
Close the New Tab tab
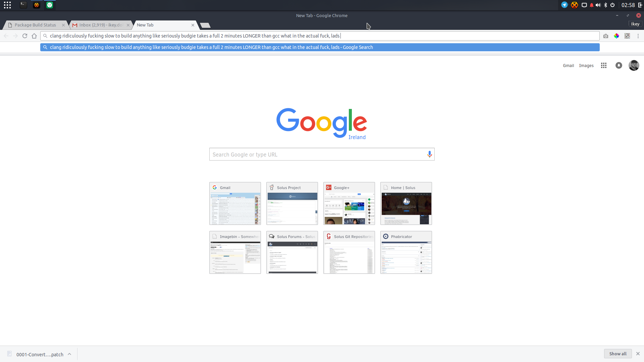pos(193,25)
